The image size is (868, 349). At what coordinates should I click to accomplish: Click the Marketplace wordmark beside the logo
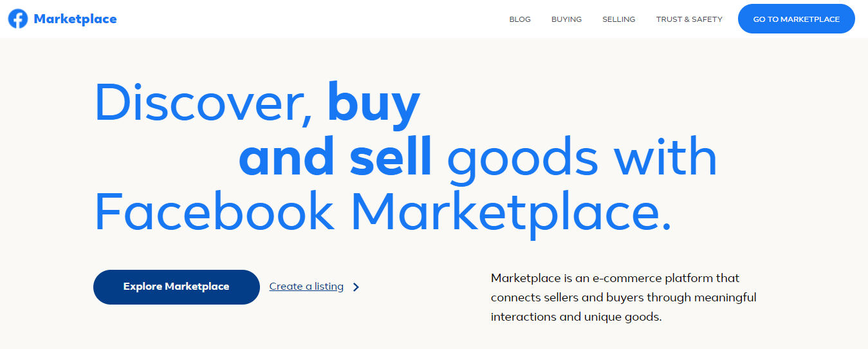pyautogui.click(x=75, y=19)
